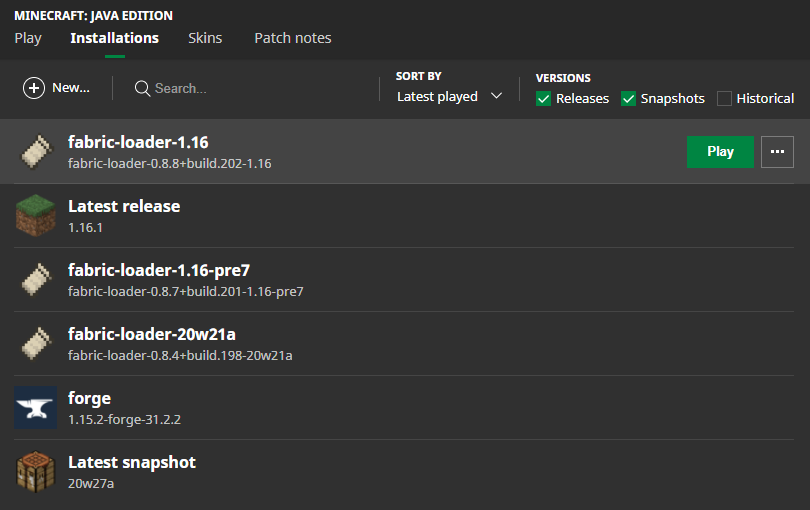This screenshot has width=810, height=510.
Task: Click the crafting table Latest snapshot icon
Action: click(x=35, y=471)
